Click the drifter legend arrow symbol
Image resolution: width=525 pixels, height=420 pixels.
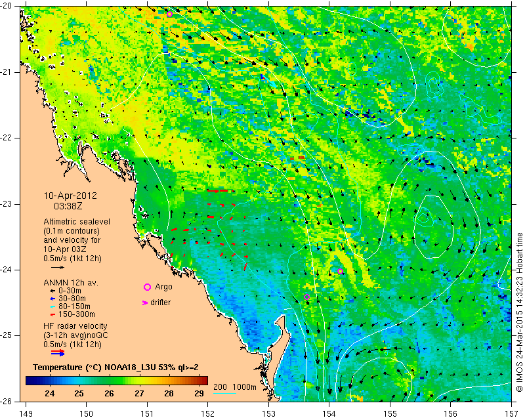pyautogui.click(x=145, y=303)
